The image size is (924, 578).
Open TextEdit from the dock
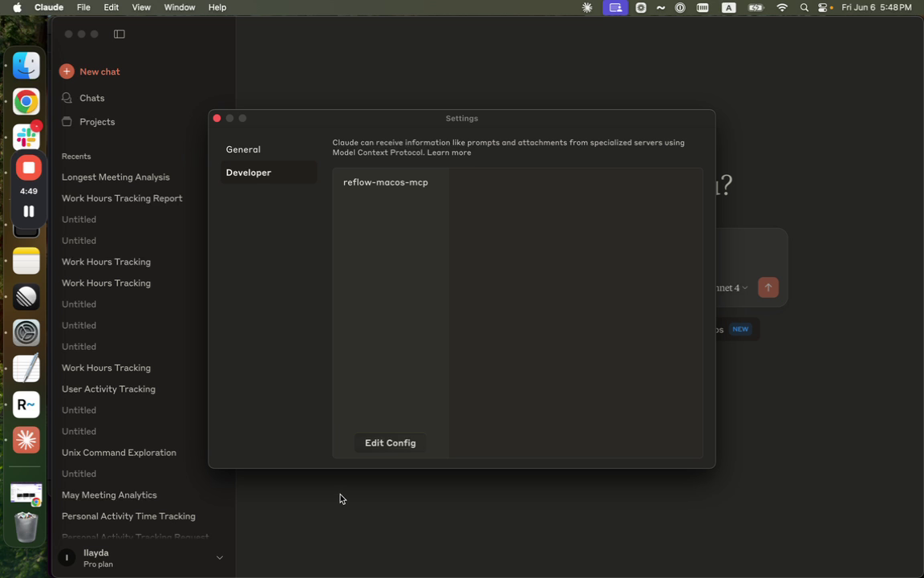click(x=26, y=368)
